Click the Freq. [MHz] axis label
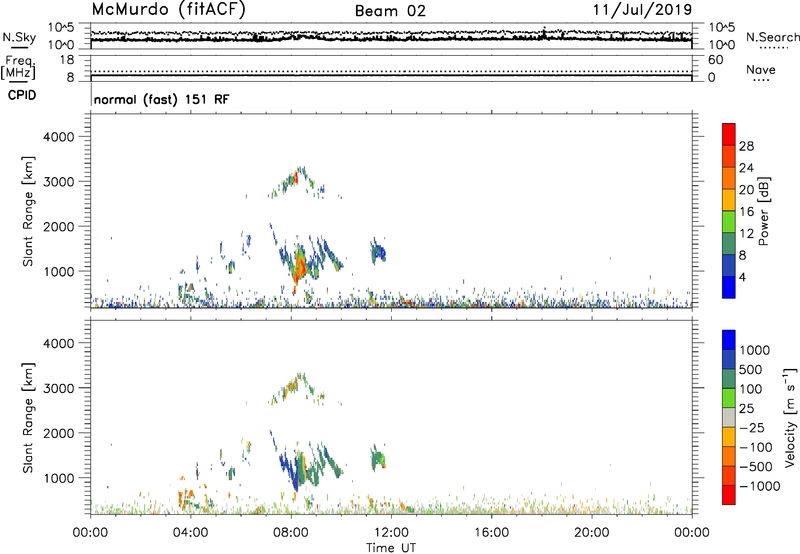This screenshot has width=800, height=554. click(18, 67)
